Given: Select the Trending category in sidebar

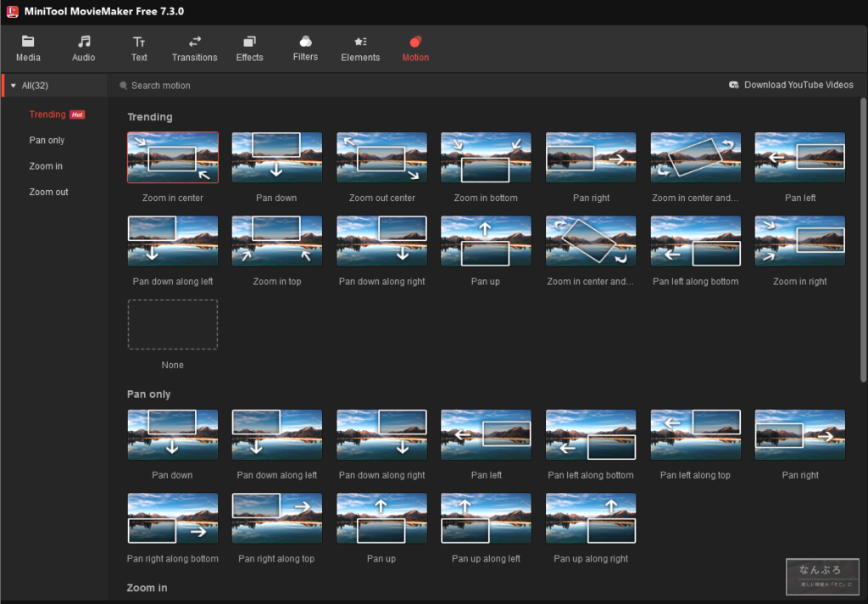Looking at the screenshot, I should [47, 115].
